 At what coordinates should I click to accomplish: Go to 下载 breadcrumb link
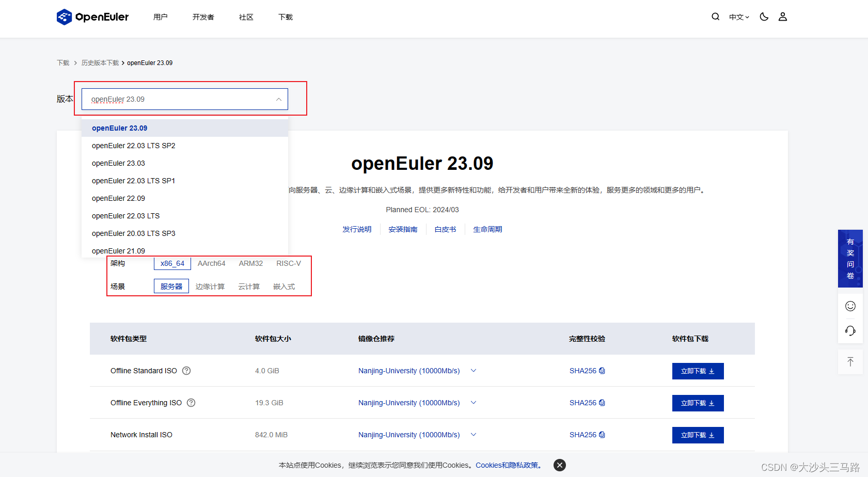(63, 63)
